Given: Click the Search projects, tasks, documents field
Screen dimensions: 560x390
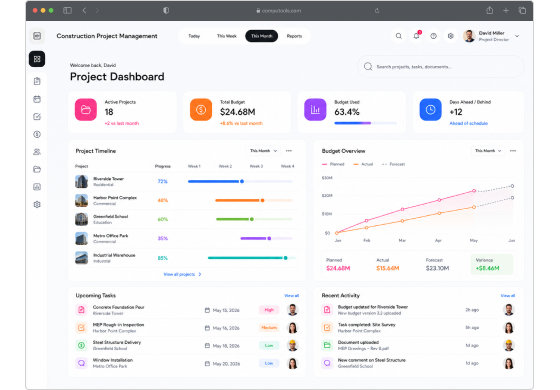Looking at the screenshot, I should pyautogui.click(x=441, y=67).
